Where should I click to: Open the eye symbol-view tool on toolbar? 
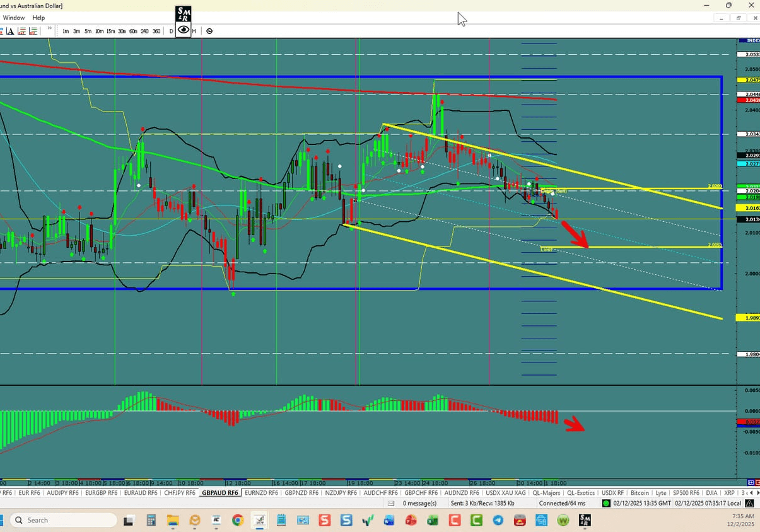(183, 30)
